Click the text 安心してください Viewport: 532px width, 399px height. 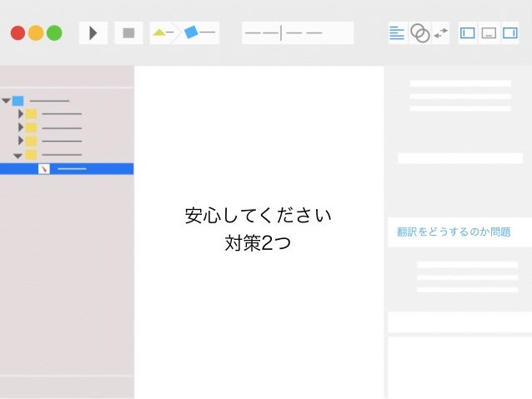258,216
